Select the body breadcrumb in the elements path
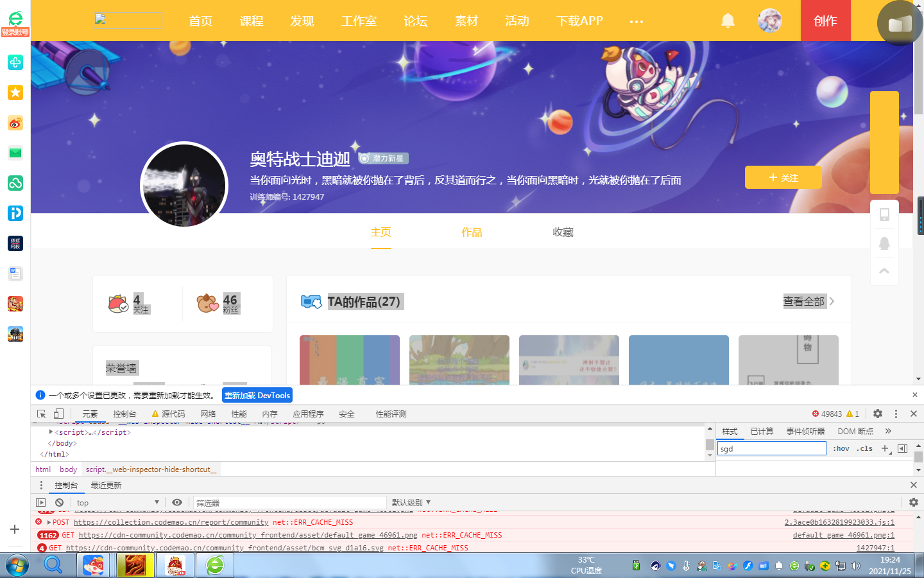Screen dimensions: 924x578 pyautogui.click(x=68, y=469)
